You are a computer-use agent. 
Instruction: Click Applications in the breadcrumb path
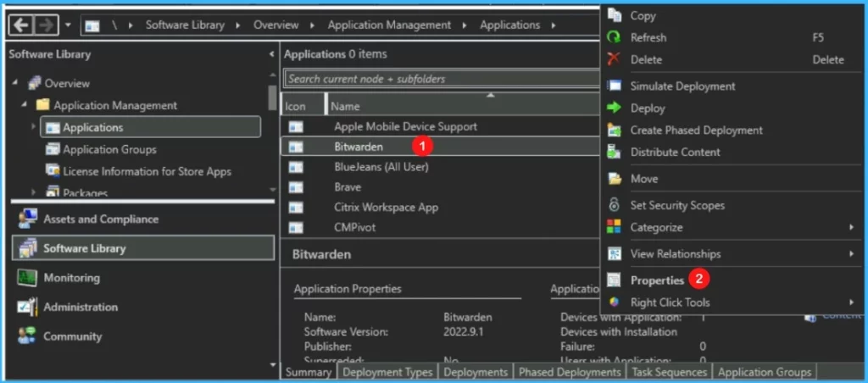(x=509, y=25)
